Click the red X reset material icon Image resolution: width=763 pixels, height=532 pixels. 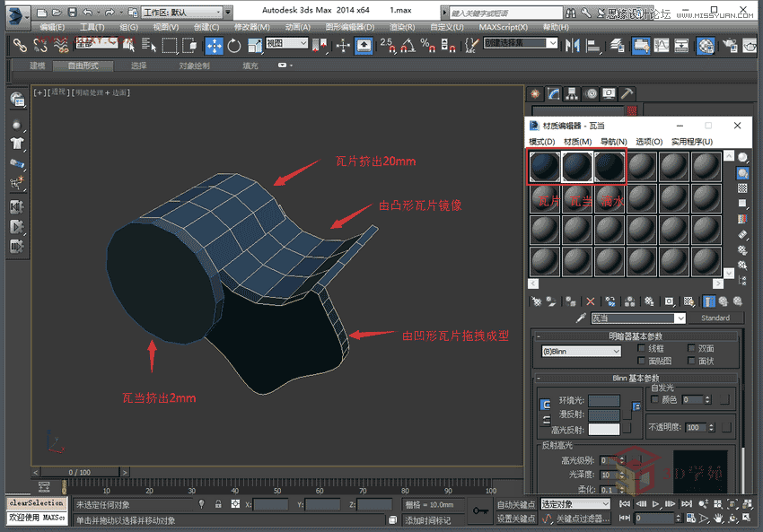tap(591, 301)
